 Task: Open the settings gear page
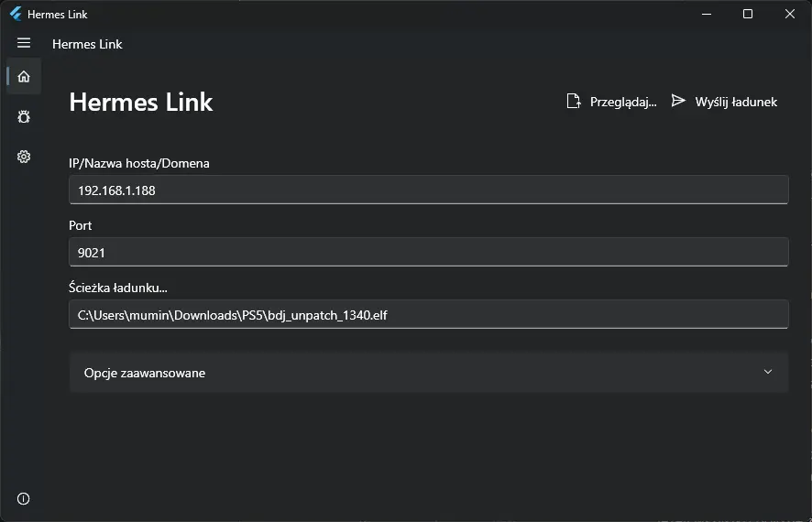tap(24, 157)
